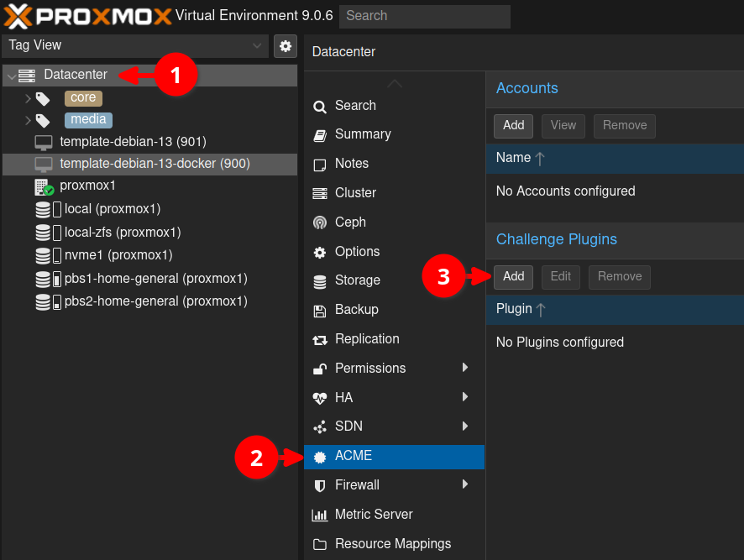Open the tree settings gear icon

[x=286, y=46]
